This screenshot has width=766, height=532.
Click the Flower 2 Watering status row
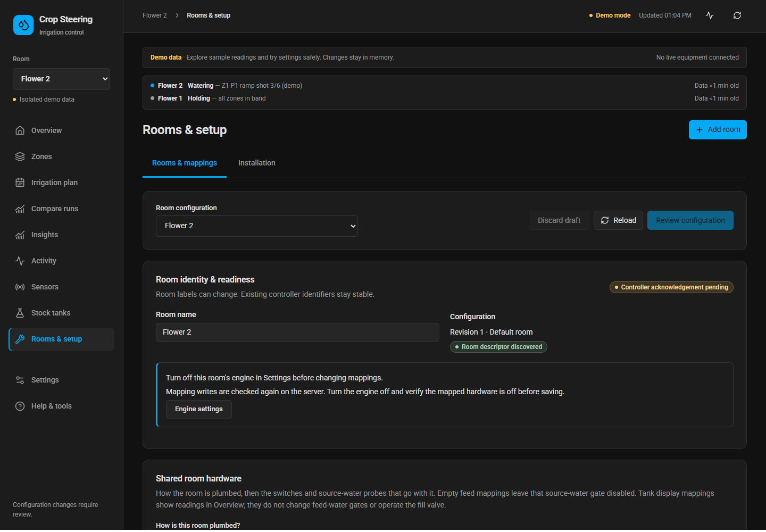coord(445,86)
